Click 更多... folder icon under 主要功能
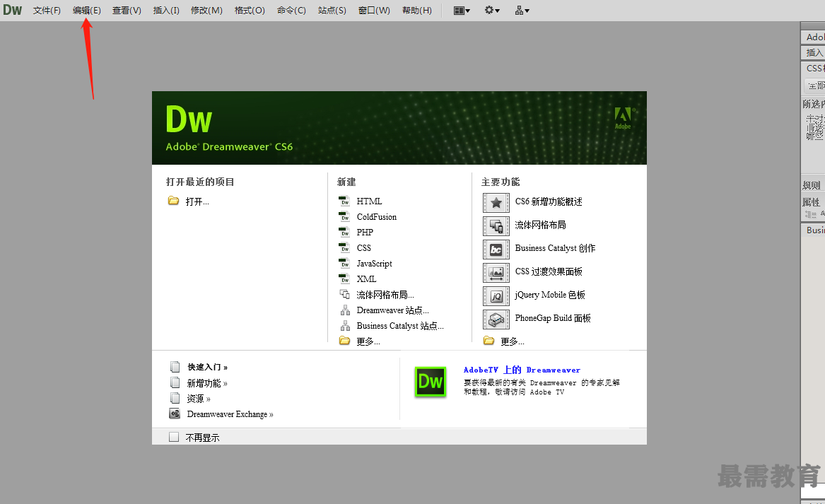Image resolution: width=825 pixels, height=504 pixels. tap(488, 341)
